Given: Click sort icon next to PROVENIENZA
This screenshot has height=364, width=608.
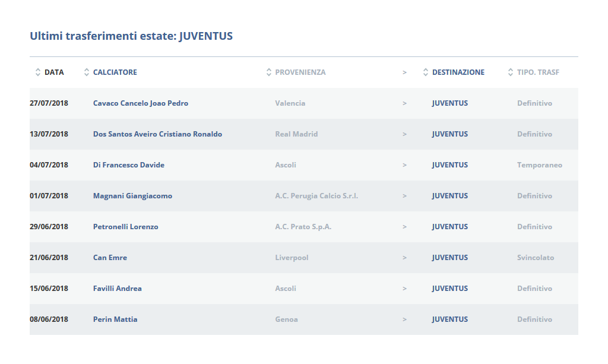Looking at the screenshot, I should [x=268, y=72].
